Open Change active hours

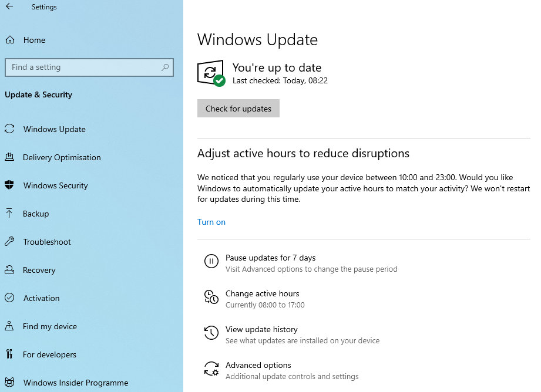click(262, 293)
